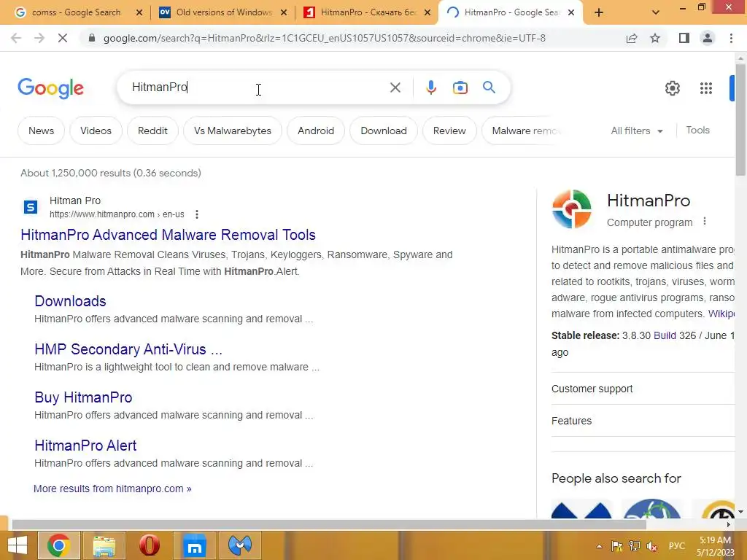747x560 pixels.
Task: Show hidden tray icons
Action: tap(599, 546)
